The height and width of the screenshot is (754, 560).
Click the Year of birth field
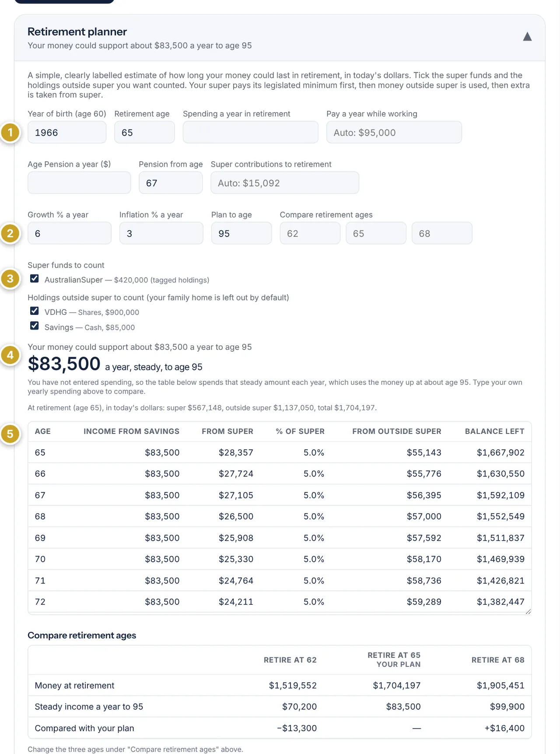pyautogui.click(x=67, y=132)
